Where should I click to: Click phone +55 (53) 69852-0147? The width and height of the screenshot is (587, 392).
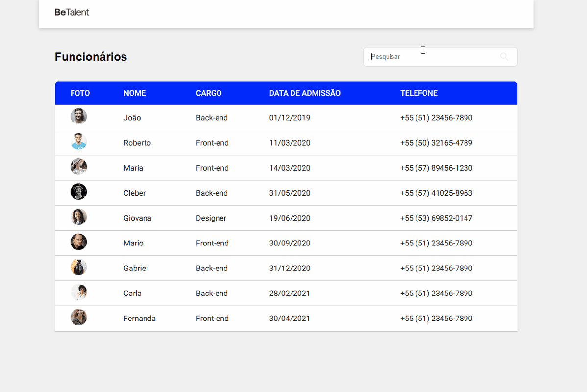[436, 218]
